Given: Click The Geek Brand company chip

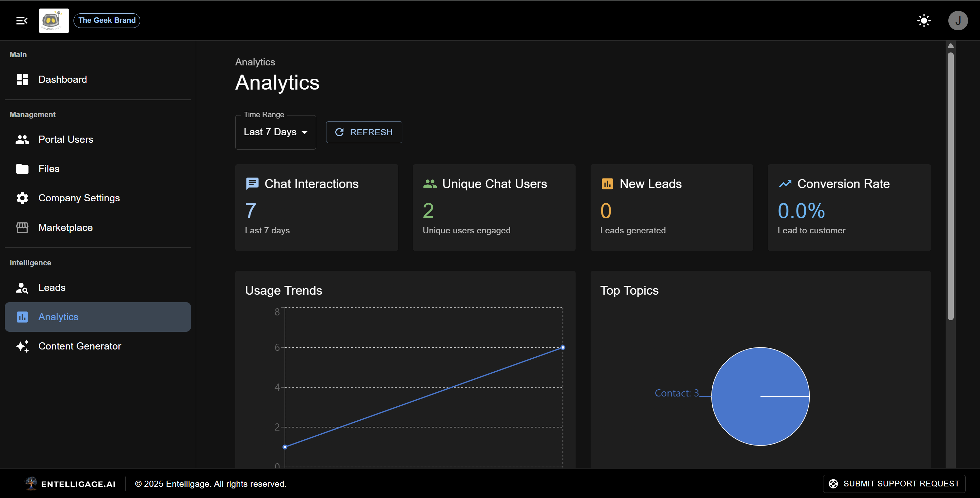Looking at the screenshot, I should click(107, 20).
